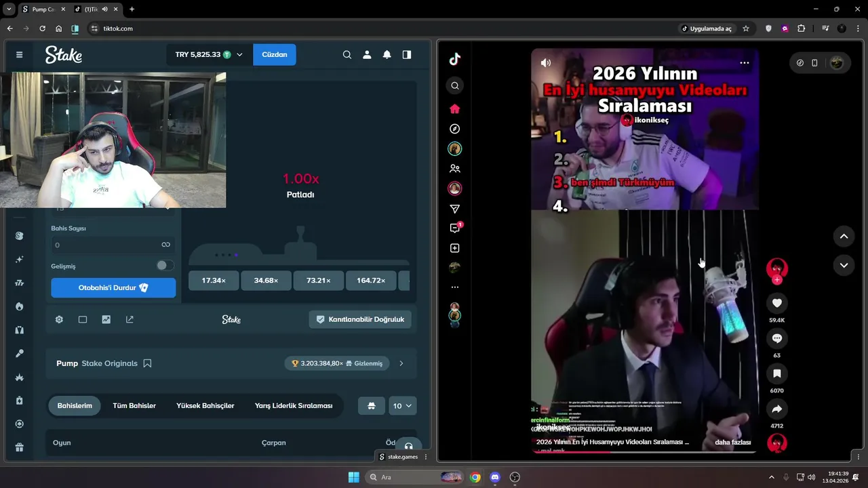Open live support headset bubble
Viewport: 868px width, 488px height.
pos(408,446)
